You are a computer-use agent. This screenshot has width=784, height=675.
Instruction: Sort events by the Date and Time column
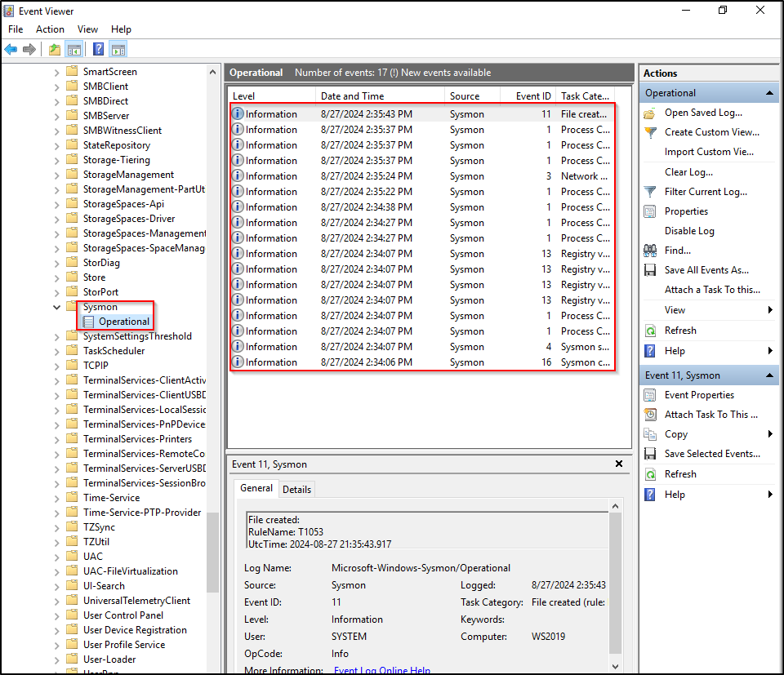[380, 96]
